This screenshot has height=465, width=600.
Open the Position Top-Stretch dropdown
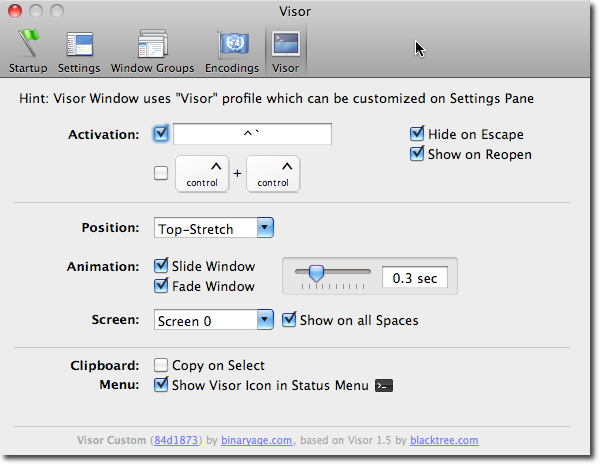[x=214, y=228]
